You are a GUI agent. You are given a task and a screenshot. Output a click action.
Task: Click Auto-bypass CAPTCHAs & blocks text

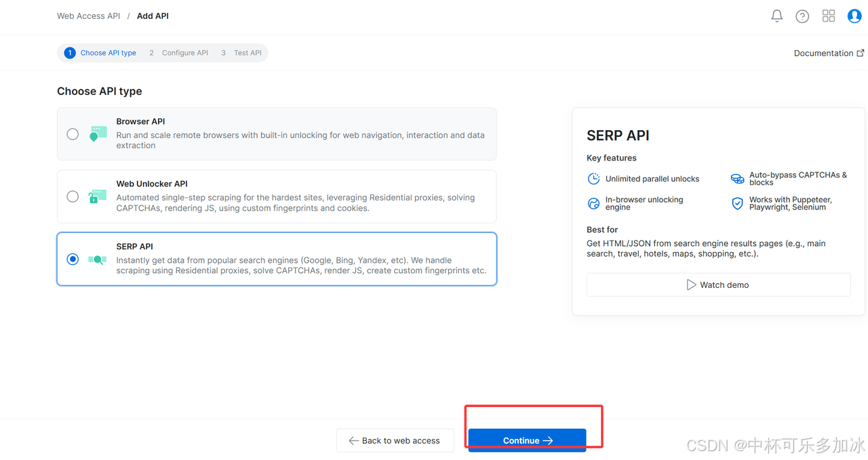(798, 179)
